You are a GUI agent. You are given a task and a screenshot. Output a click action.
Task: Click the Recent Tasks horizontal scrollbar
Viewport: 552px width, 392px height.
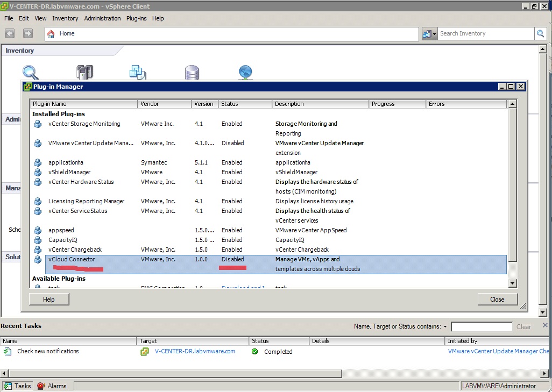(x=175, y=373)
